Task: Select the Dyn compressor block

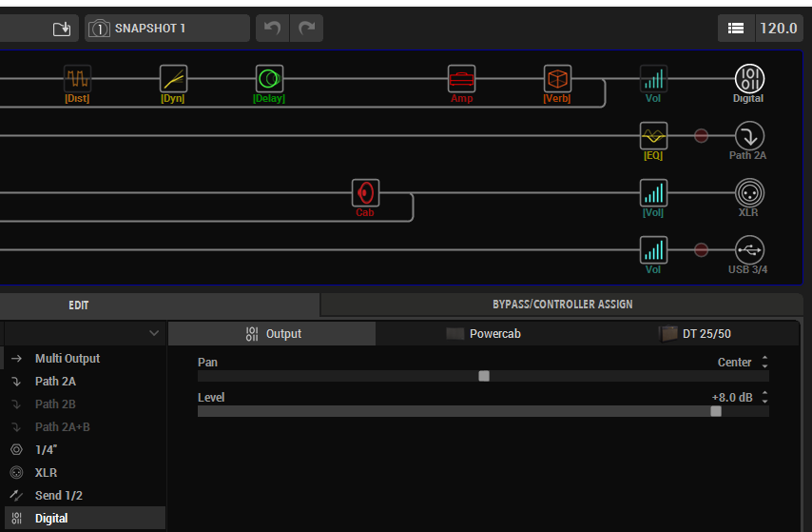Action: pos(173,78)
